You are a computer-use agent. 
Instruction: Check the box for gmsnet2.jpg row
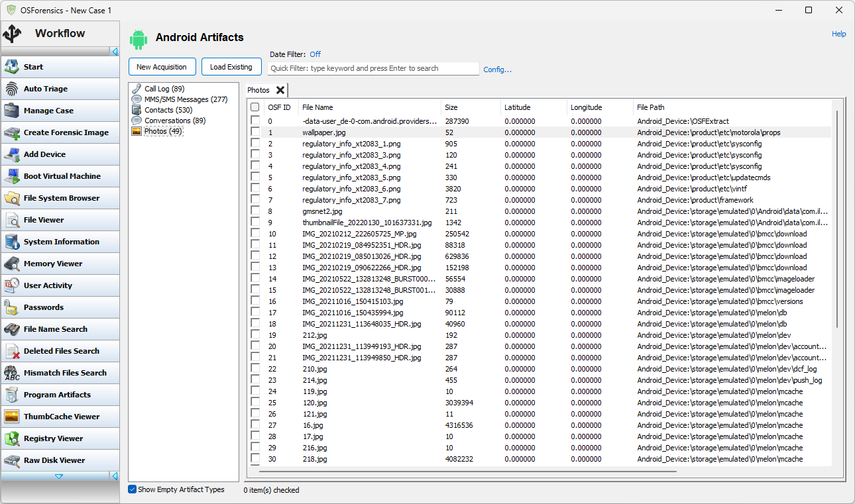[x=255, y=211]
